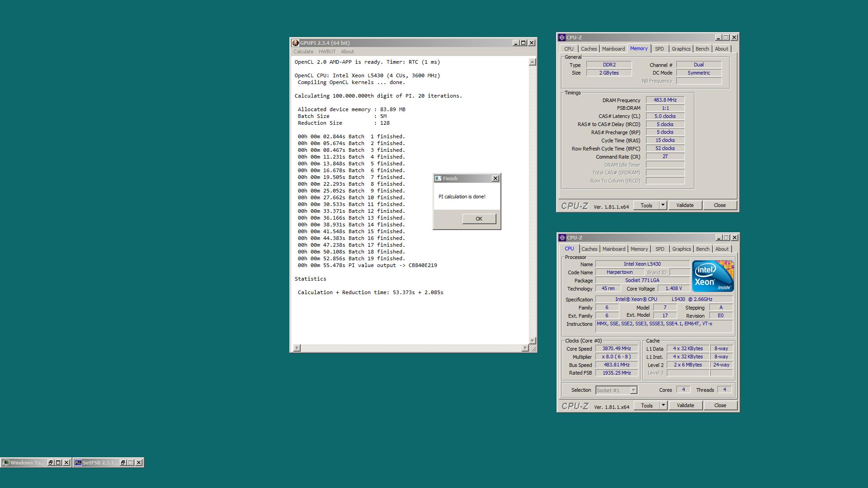
Task: Click the GPUPI vertical scrollbar up arrow
Action: click(x=533, y=62)
